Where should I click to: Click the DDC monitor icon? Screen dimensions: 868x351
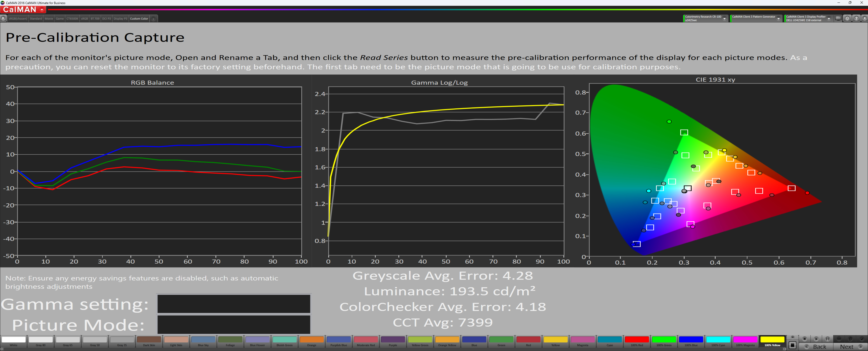(838, 19)
